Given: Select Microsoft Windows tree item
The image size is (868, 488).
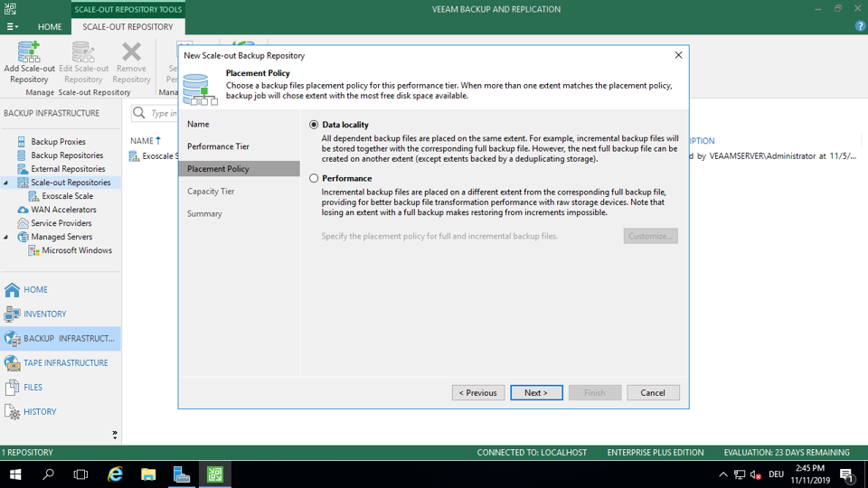Looking at the screenshot, I should pyautogui.click(x=77, y=250).
